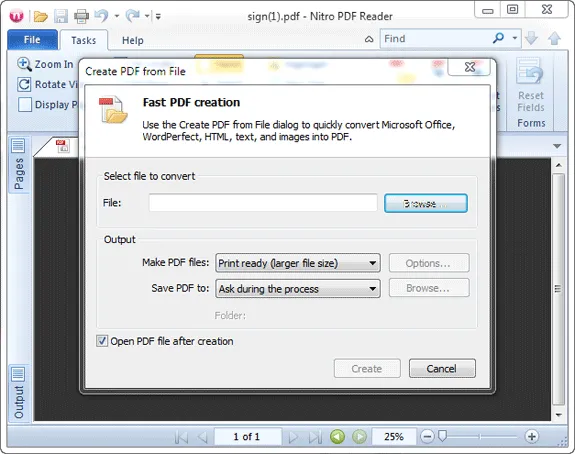Click the page number field 1 of 1

click(247, 436)
